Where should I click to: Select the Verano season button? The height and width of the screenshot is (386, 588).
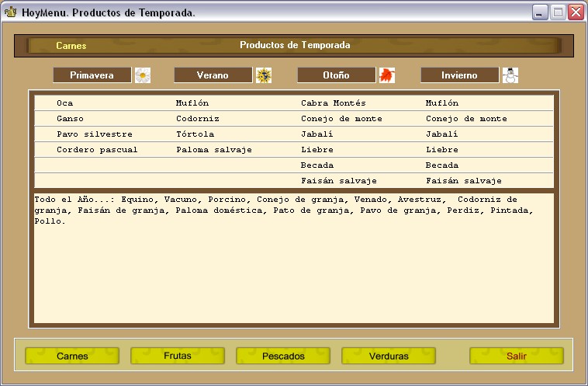pos(213,75)
